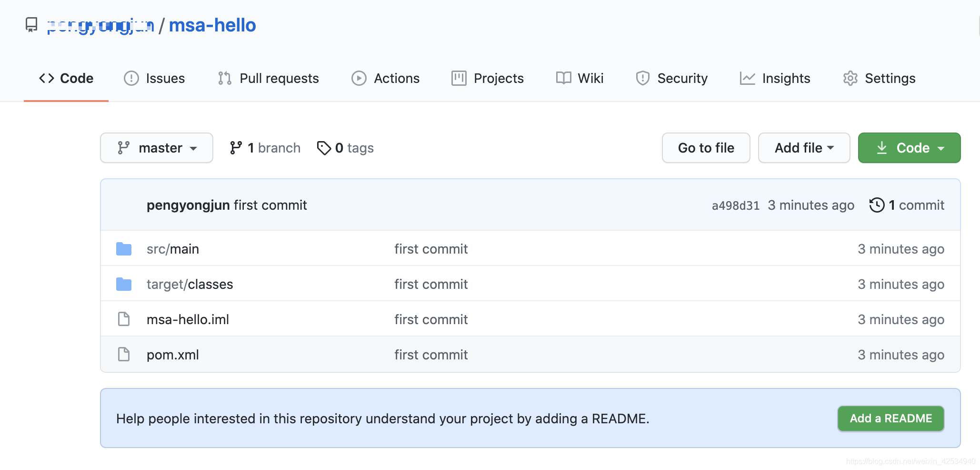Click '3 minutes ago' in pom.xml row
The width and height of the screenshot is (980, 470).
pyautogui.click(x=901, y=355)
